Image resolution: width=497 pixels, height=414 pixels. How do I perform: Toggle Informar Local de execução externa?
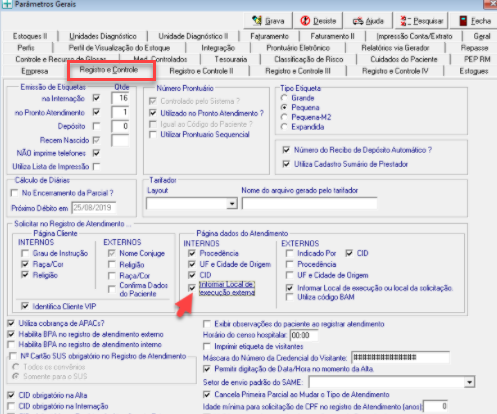point(192,288)
